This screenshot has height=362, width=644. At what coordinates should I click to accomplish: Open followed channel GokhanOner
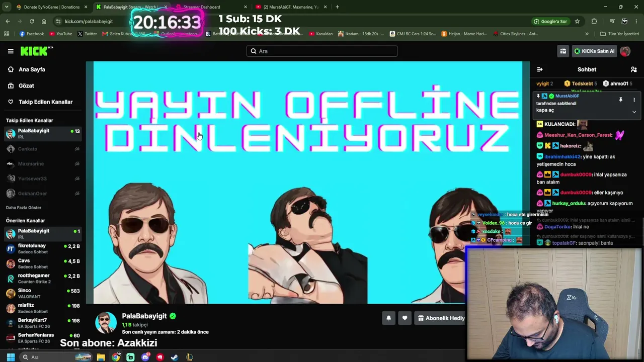(43, 194)
